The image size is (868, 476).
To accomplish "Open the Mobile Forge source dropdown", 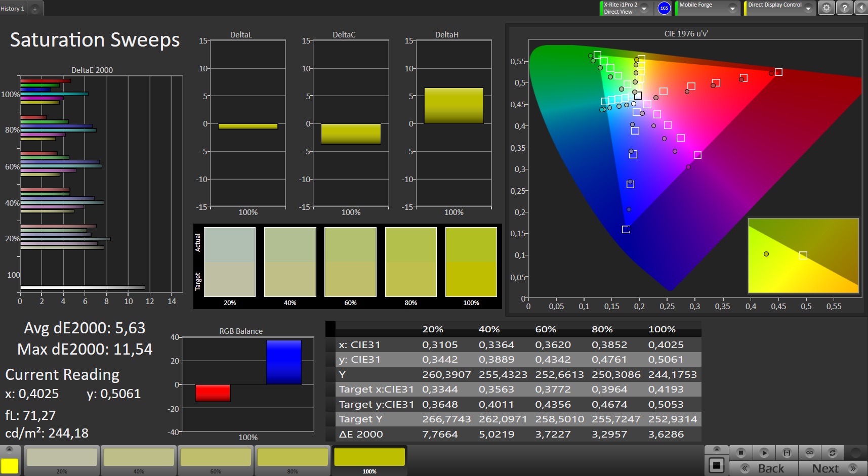I will tap(732, 9).
